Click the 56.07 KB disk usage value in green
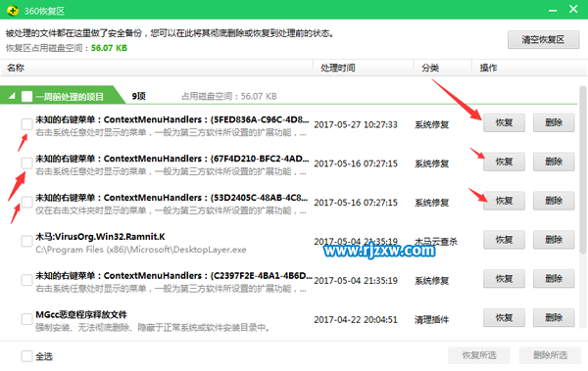Image resolution: width=588 pixels, height=371 pixels. (109, 48)
